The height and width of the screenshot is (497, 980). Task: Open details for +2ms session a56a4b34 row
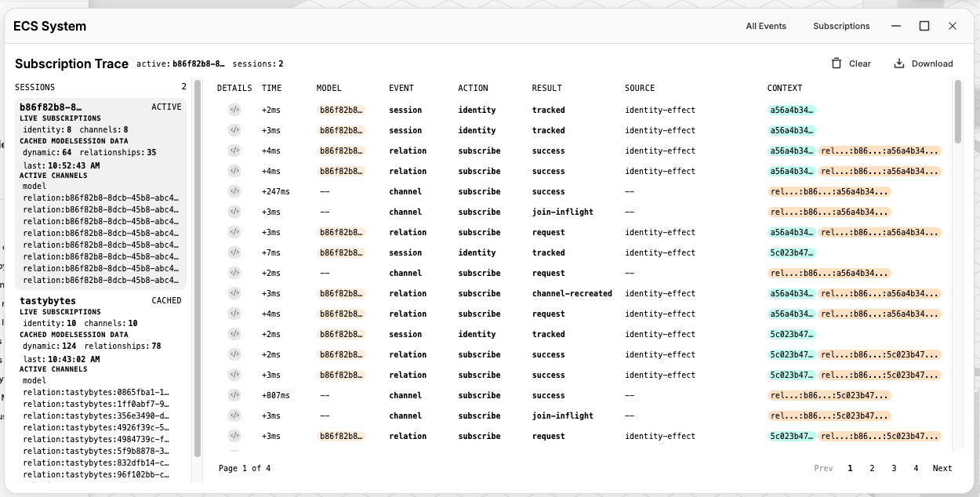234,110
